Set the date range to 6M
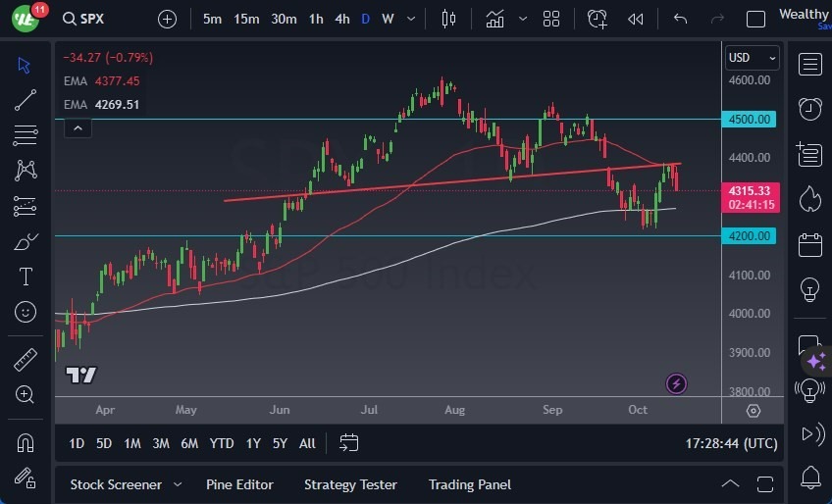The image size is (832, 504). tap(189, 443)
